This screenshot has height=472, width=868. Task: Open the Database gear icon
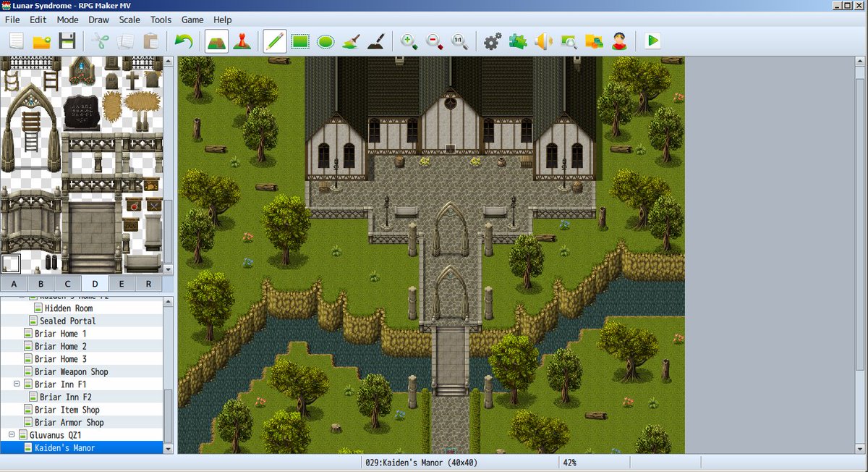coord(493,41)
